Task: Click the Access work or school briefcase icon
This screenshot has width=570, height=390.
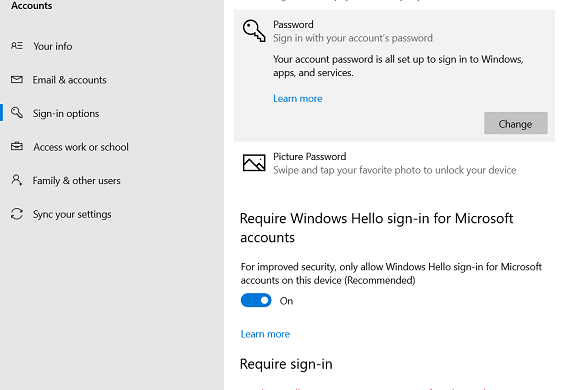Action: [17, 146]
